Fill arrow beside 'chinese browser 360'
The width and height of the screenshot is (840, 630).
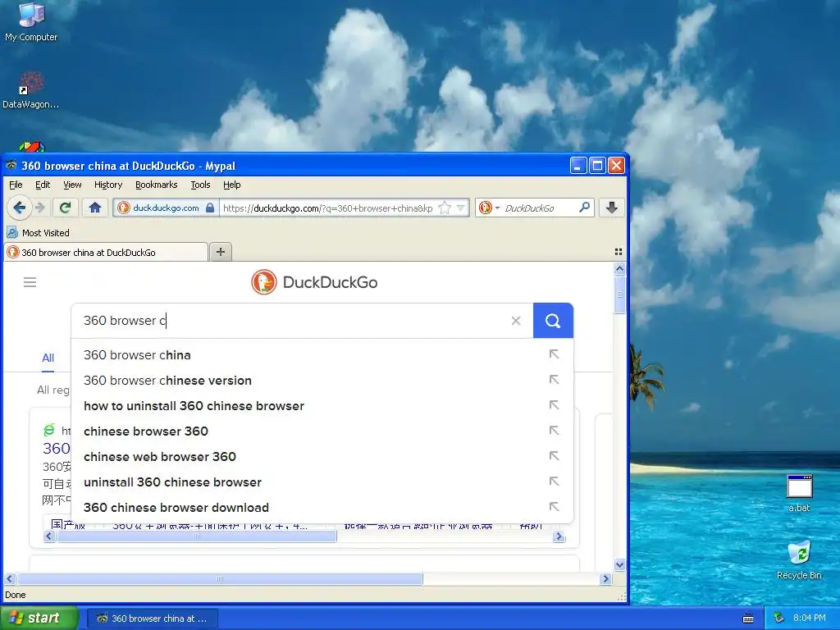coord(554,430)
